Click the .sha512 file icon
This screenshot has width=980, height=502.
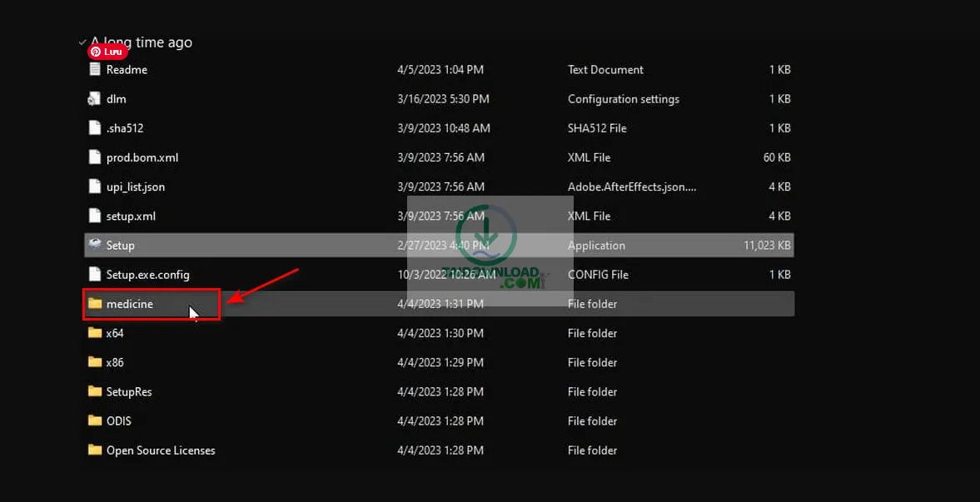[95, 128]
